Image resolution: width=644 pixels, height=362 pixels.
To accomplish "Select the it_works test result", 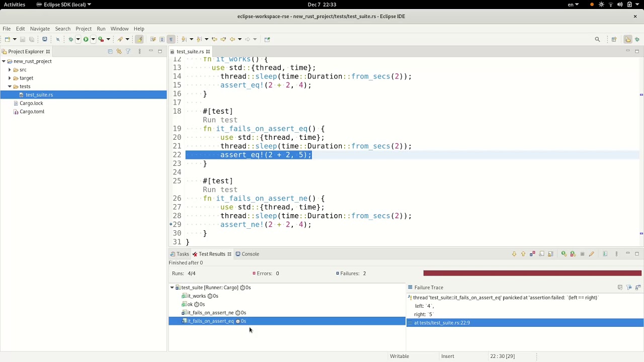I will pos(200,296).
